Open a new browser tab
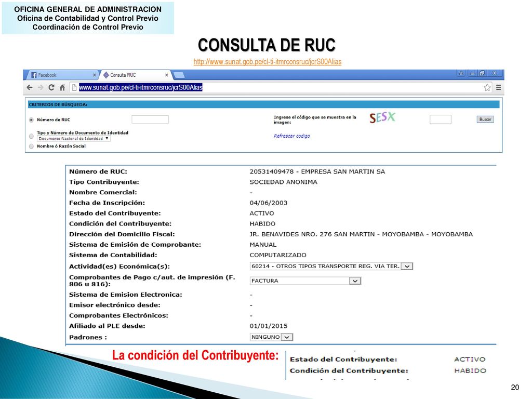The height and width of the screenshot is (399, 532). pos(179,75)
